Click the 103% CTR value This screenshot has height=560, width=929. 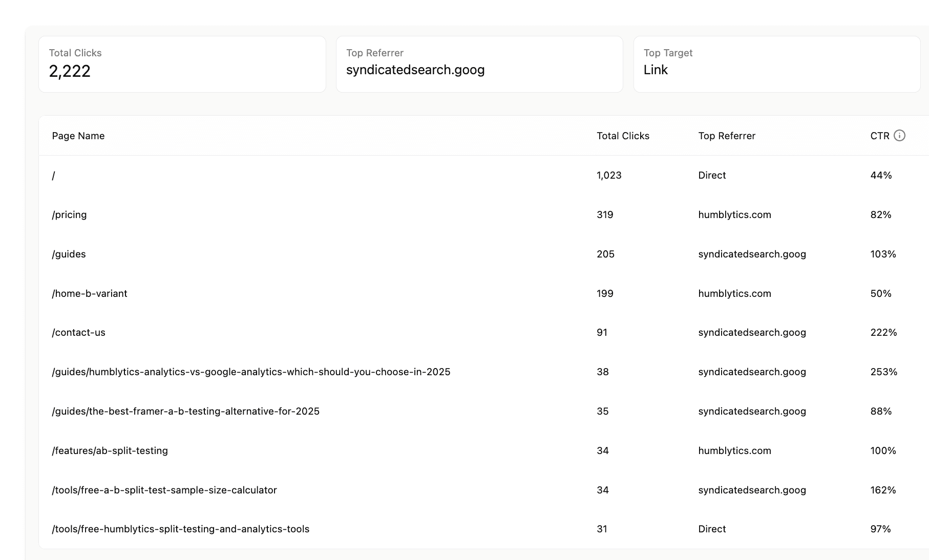coord(883,254)
